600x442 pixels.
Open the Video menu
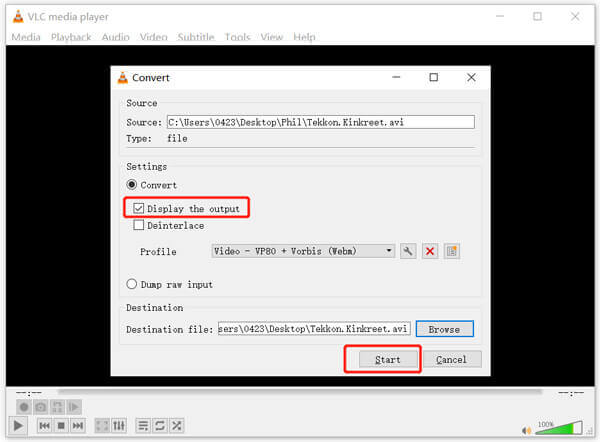153,37
